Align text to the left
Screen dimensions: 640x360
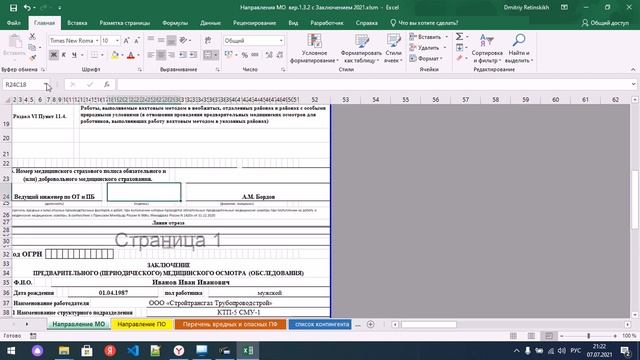coord(151,55)
